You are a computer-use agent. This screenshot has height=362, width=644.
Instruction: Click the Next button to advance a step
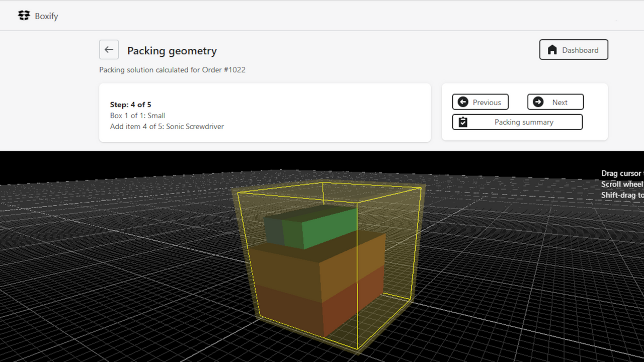[x=555, y=102]
